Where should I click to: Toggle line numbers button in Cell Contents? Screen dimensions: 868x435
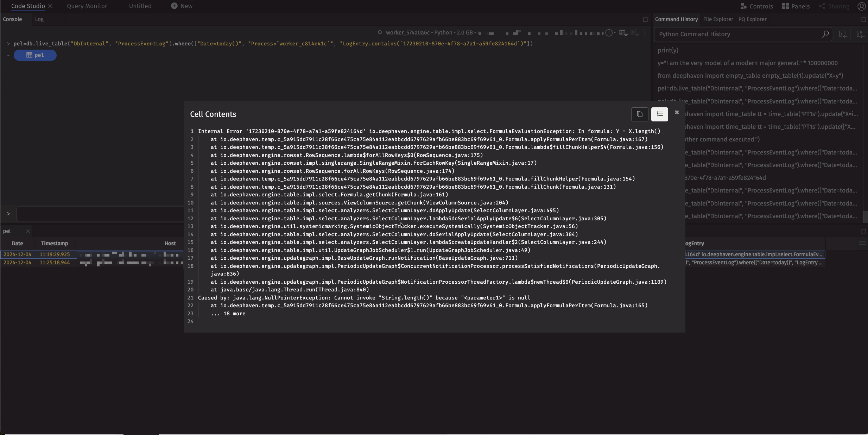(659, 114)
